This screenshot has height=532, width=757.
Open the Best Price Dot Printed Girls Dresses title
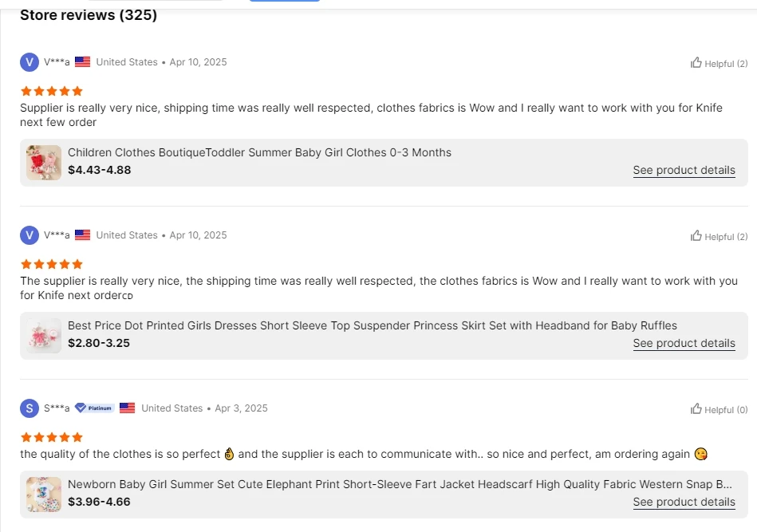(372, 325)
